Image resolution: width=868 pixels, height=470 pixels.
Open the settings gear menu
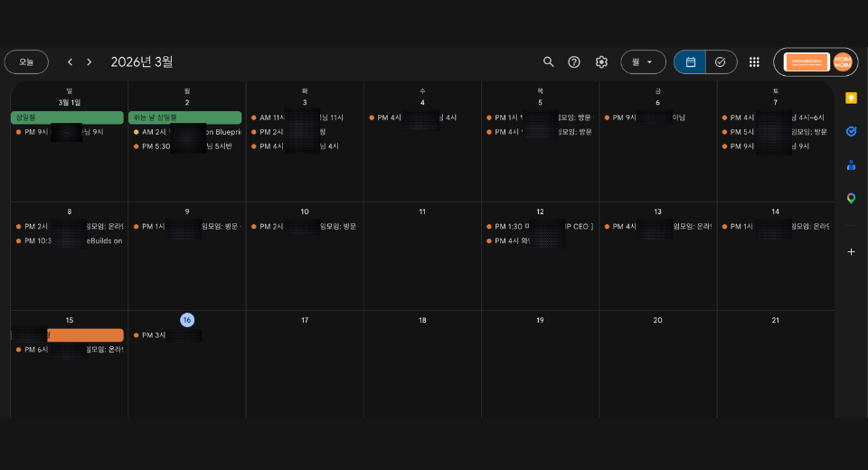coord(601,61)
